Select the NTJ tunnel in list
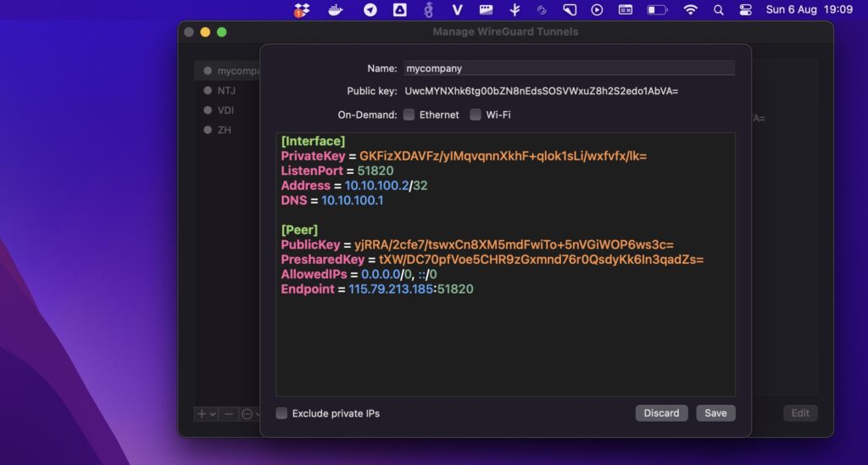The width and height of the screenshot is (868, 465). (x=226, y=90)
